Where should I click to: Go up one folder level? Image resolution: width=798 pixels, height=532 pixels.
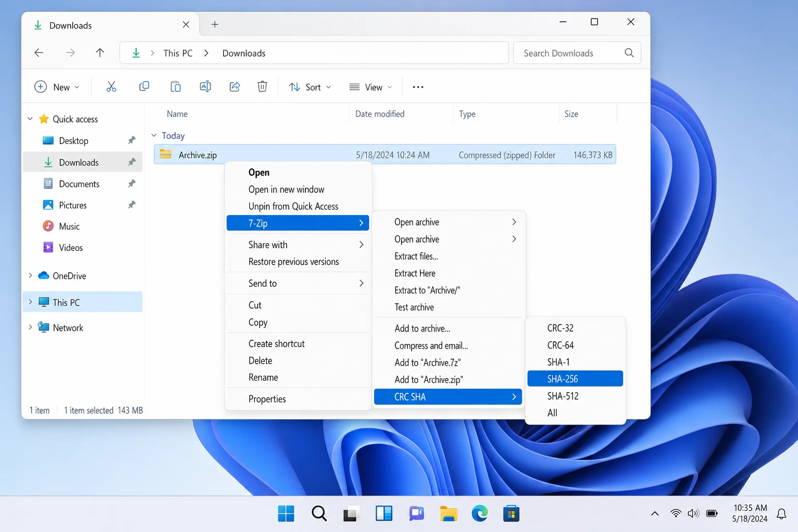[x=100, y=52]
